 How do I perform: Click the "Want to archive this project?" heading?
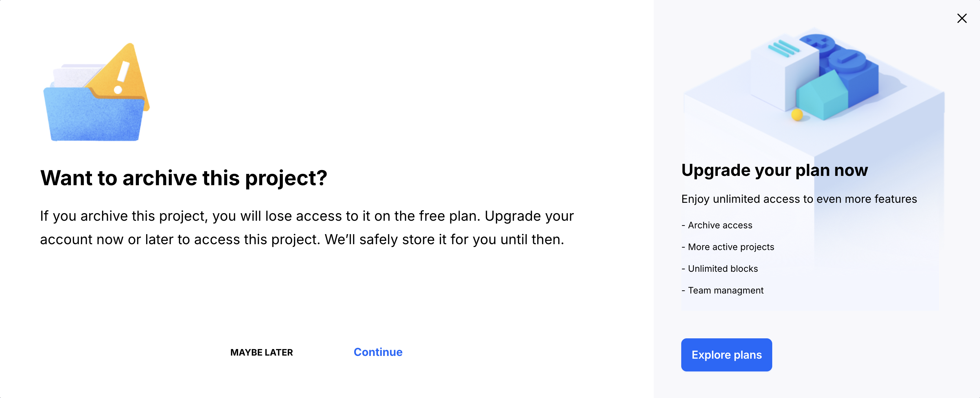click(x=183, y=178)
